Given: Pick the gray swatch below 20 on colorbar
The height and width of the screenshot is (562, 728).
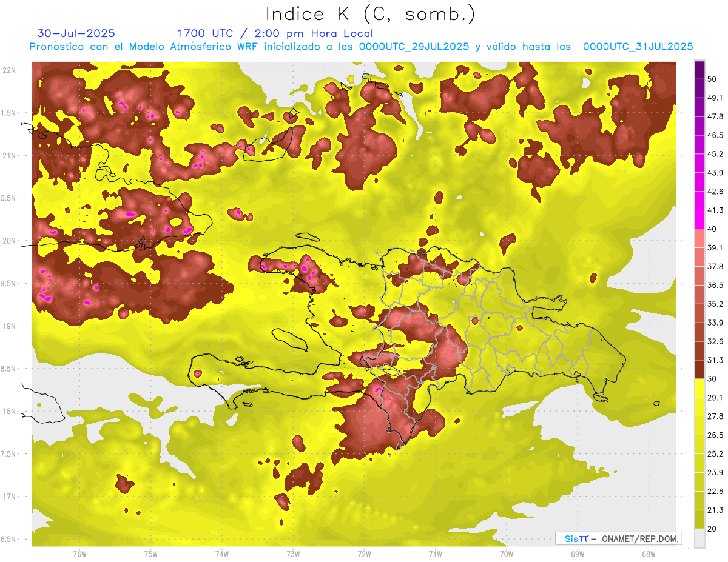Looking at the screenshot, I should point(699,538).
